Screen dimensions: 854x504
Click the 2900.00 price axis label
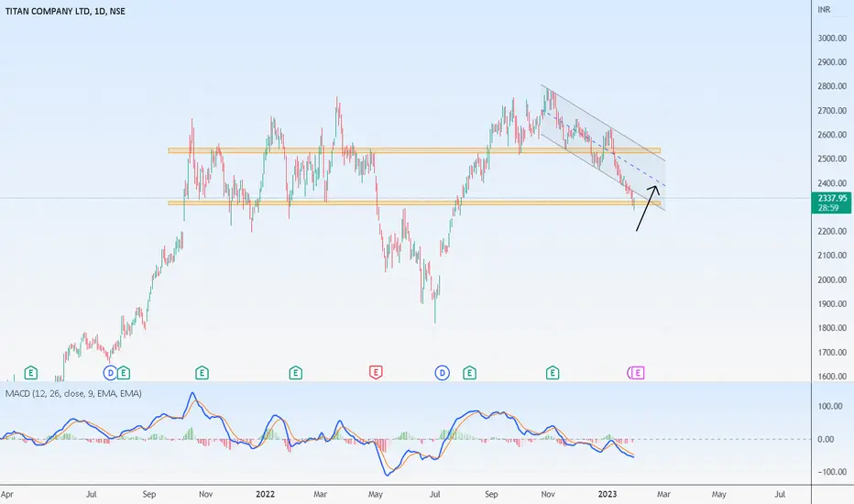(832, 62)
